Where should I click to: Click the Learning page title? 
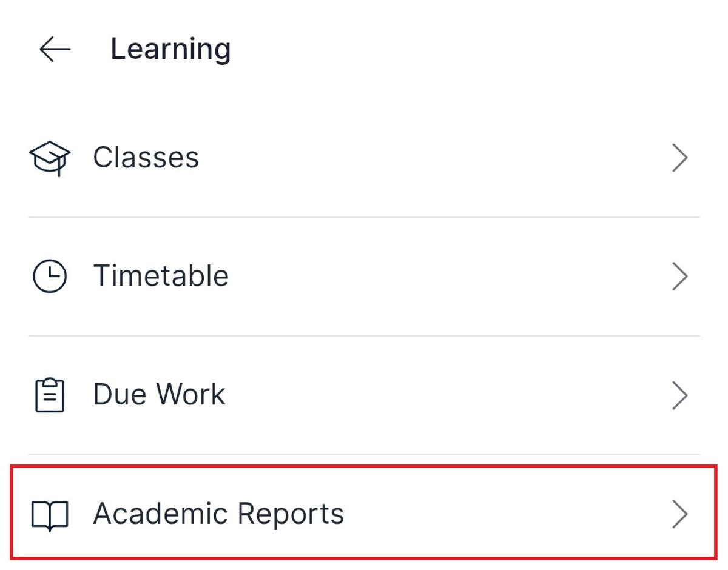(x=170, y=49)
